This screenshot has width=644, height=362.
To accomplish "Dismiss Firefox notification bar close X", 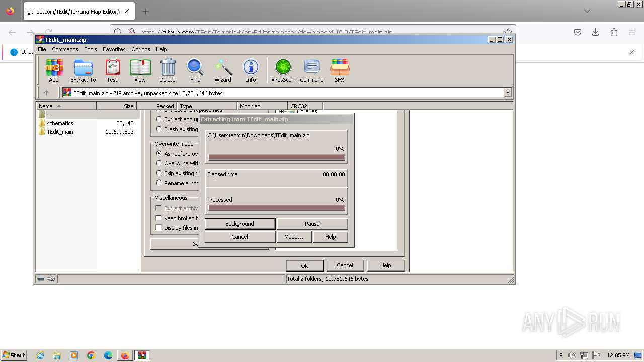I will pos(632,52).
